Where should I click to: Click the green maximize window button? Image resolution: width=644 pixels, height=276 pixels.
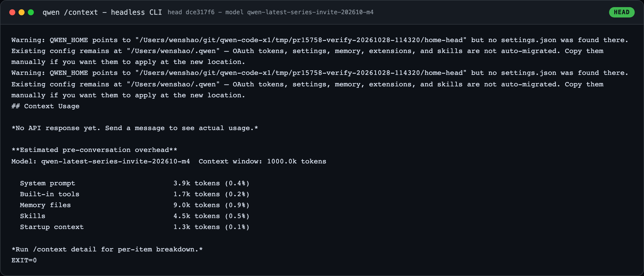click(x=31, y=12)
